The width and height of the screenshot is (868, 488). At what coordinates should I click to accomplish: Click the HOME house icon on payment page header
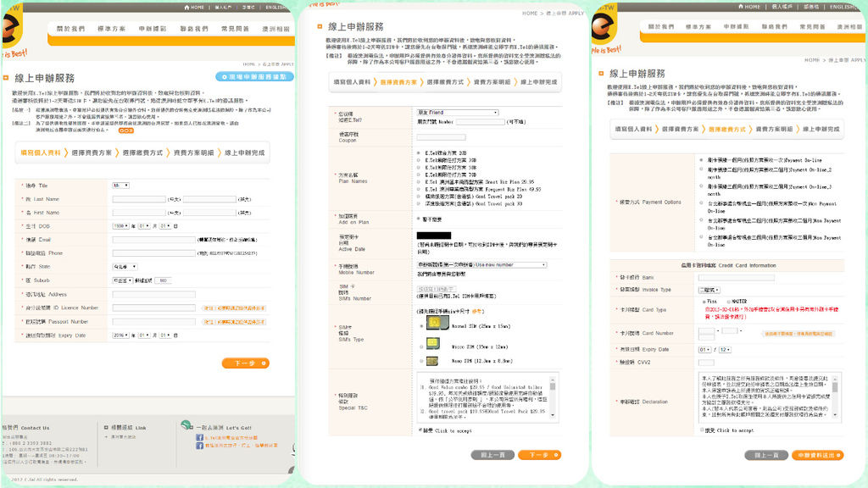741,7
